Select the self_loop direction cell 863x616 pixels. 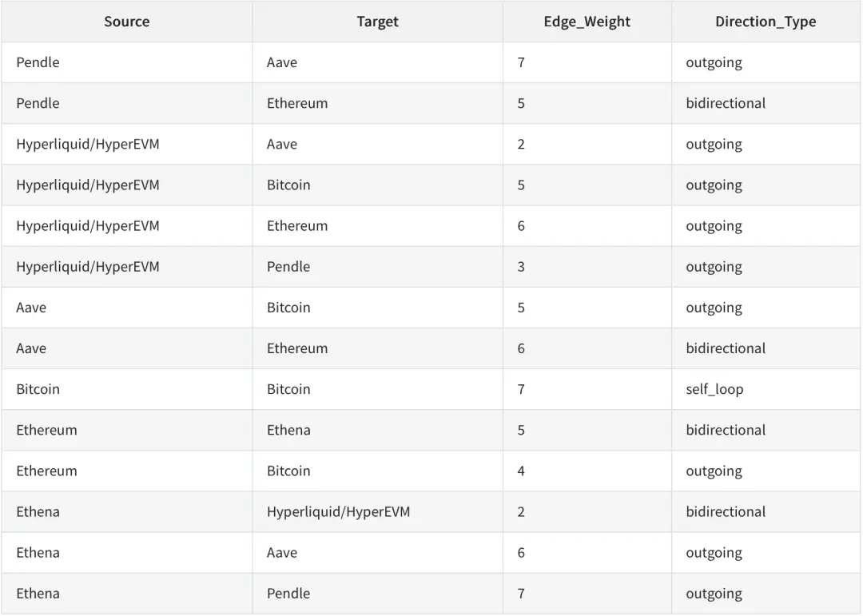click(714, 389)
